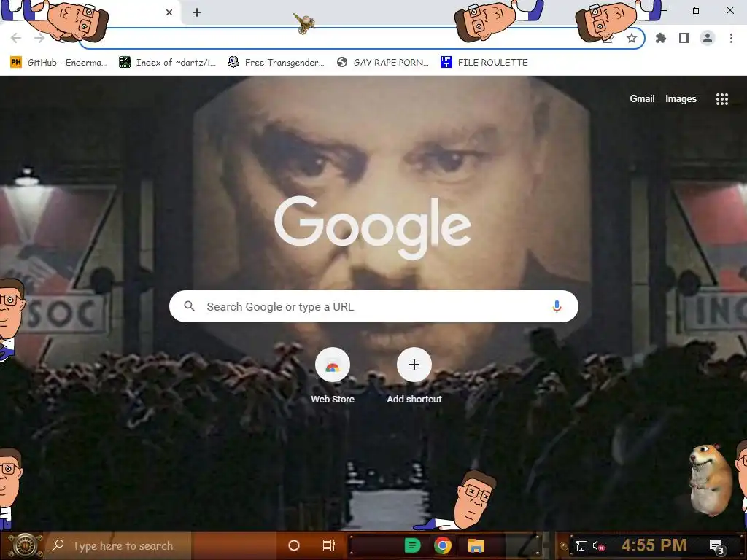Click the Add shortcut button

(414, 376)
